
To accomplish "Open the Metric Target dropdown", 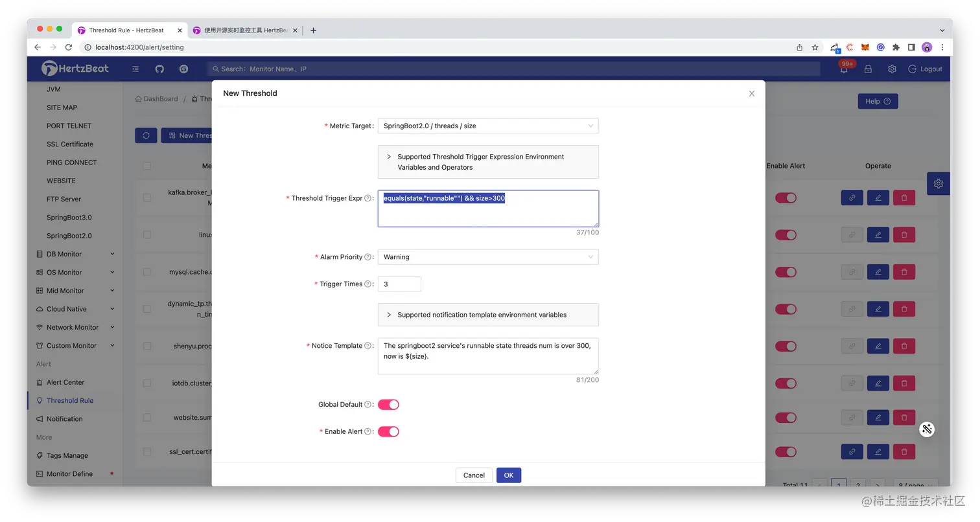I will point(488,126).
